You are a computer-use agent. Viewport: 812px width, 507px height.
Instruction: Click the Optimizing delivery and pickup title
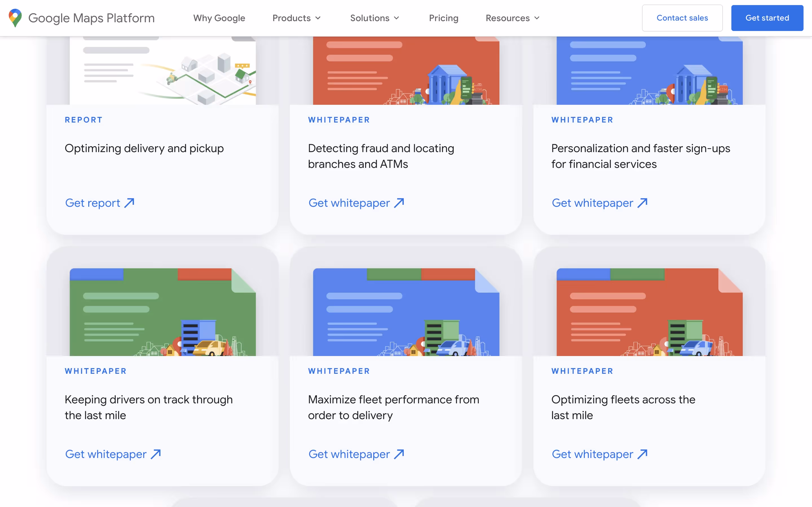pos(144,148)
